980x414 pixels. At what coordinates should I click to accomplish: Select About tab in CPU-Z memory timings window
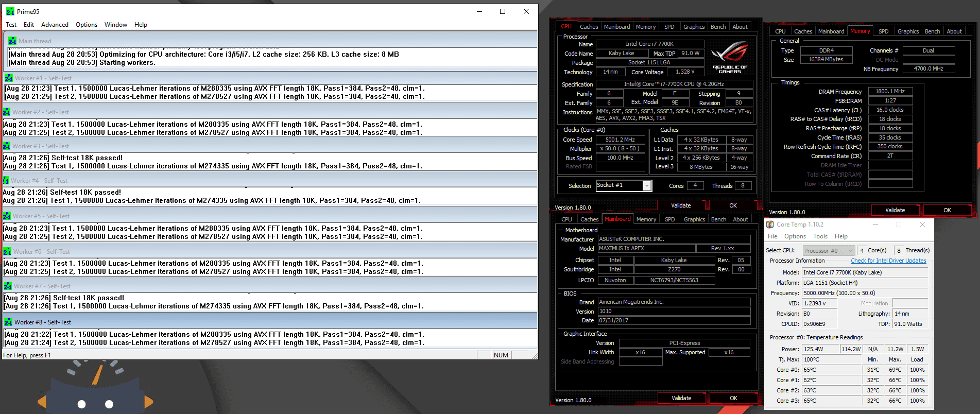954,31
